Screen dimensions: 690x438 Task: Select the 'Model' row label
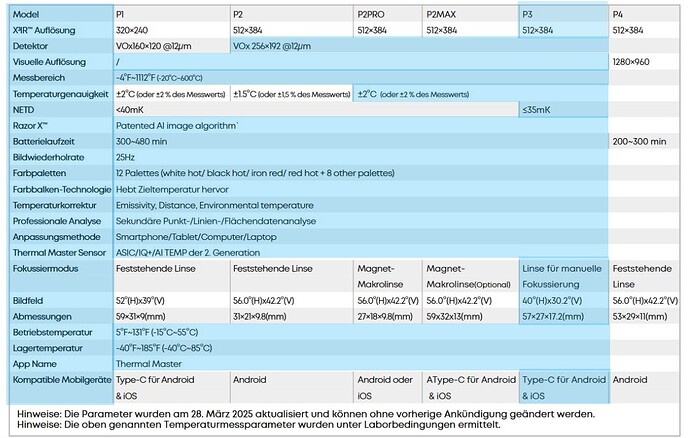pyautogui.click(x=26, y=15)
